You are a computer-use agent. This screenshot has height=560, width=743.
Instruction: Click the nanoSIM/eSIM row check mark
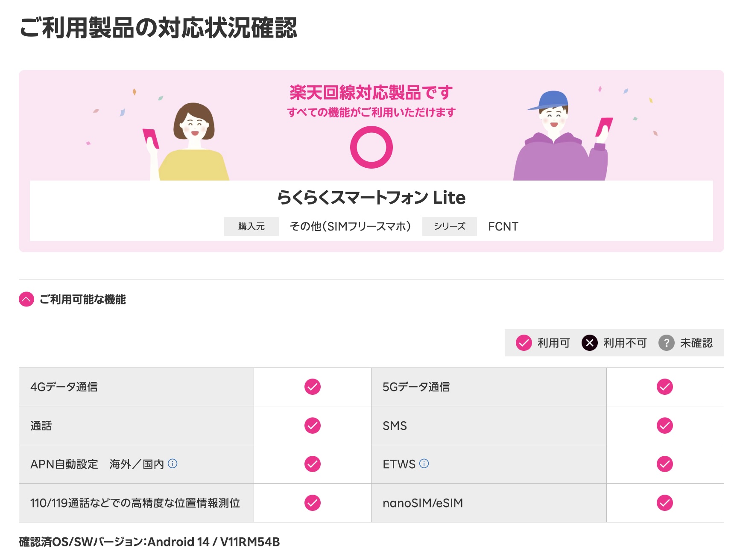665,503
